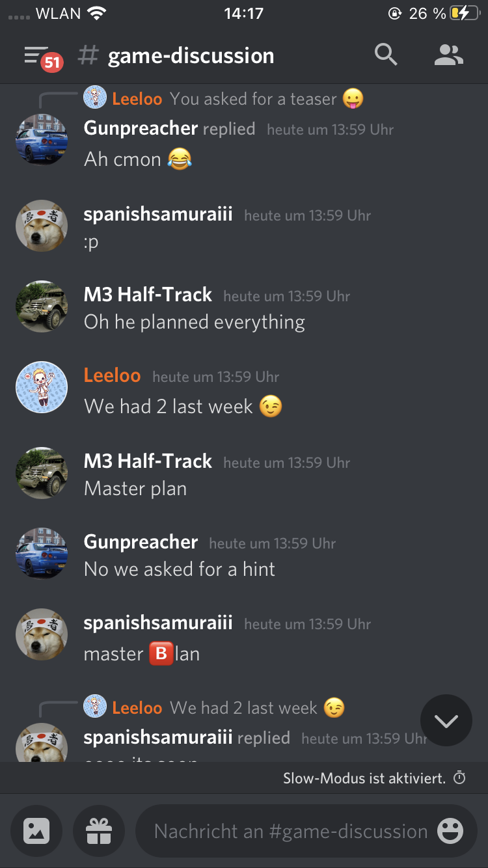The image size is (488, 868).
Task: Open the emoji picker smiley
Action: coord(450,831)
